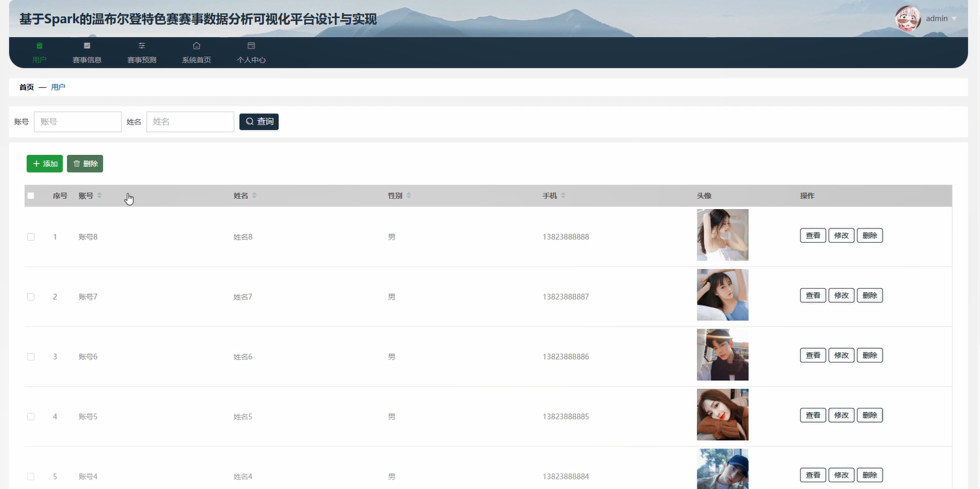View details of 账号7 with 查看
The width and height of the screenshot is (980, 489).
[813, 296]
